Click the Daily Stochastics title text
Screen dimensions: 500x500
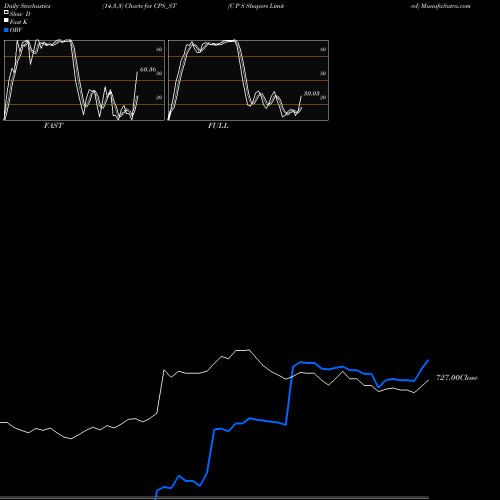coord(27,6)
